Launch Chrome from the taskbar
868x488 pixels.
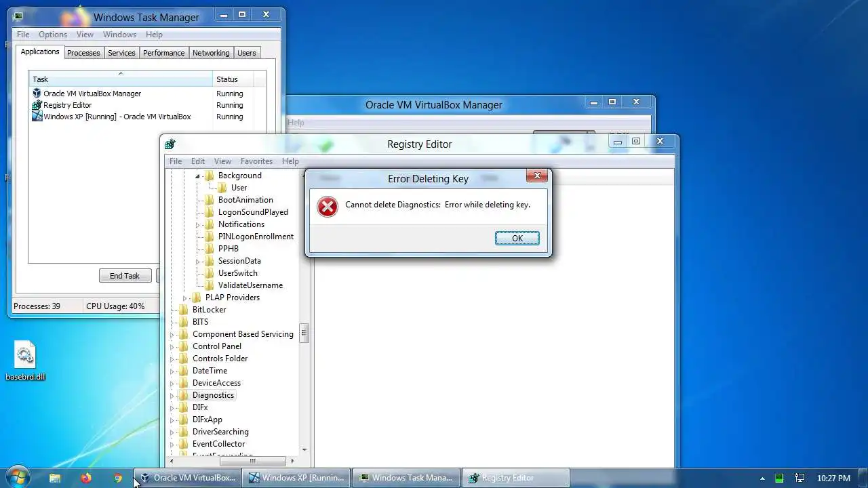[117, 478]
